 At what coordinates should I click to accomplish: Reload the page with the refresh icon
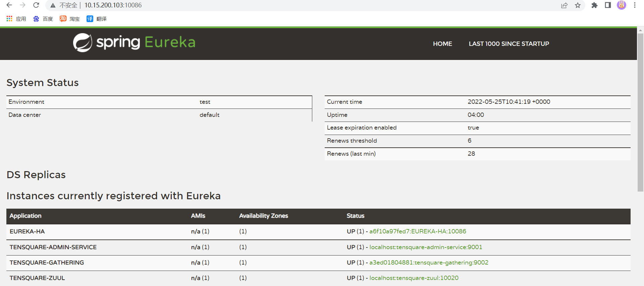[x=36, y=5]
